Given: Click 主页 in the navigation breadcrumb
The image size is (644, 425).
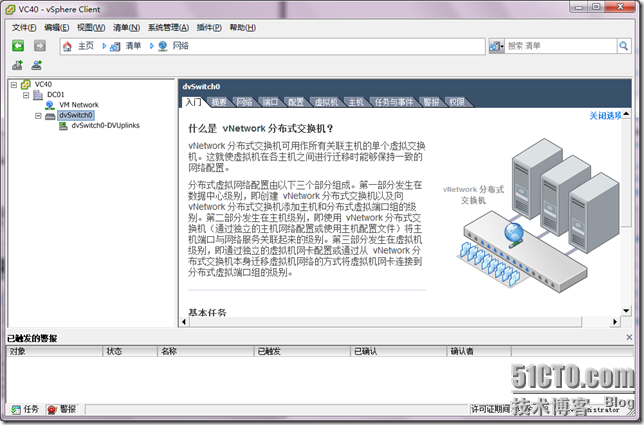Looking at the screenshot, I should point(86,46).
